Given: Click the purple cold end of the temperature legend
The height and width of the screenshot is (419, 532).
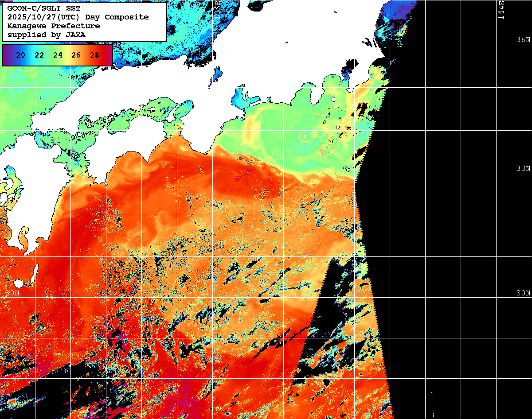Looking at the screenshot, I should 6,55.
